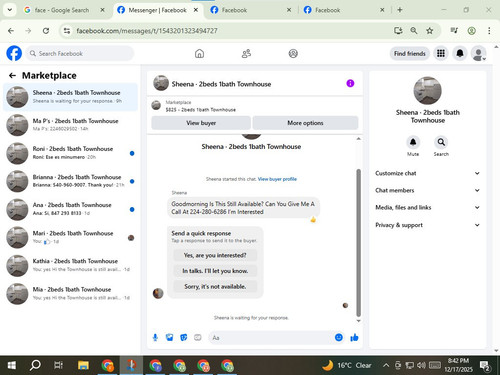Install app icon in address bar
This screenshot has width=500, height=375.
click(398, 31)
